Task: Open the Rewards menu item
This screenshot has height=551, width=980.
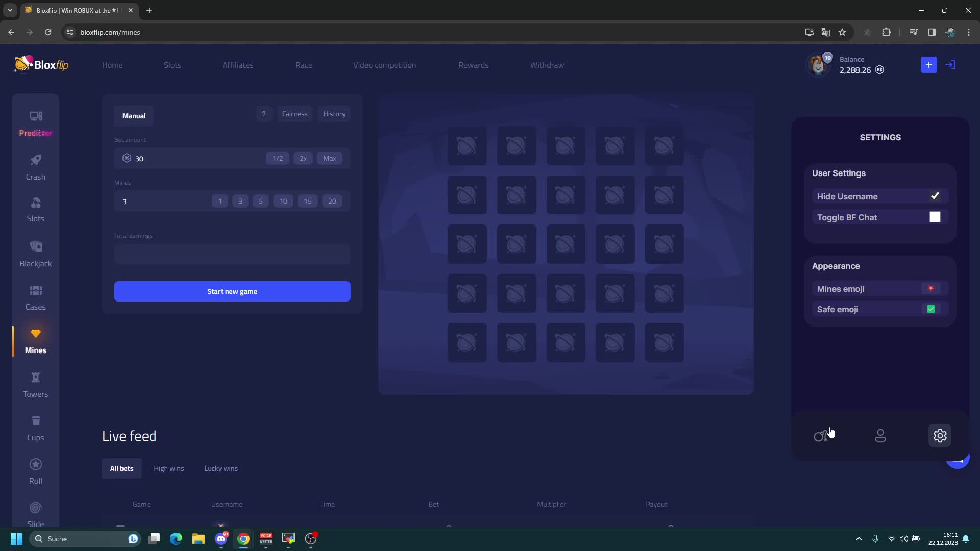Action: tap(473, 65)
